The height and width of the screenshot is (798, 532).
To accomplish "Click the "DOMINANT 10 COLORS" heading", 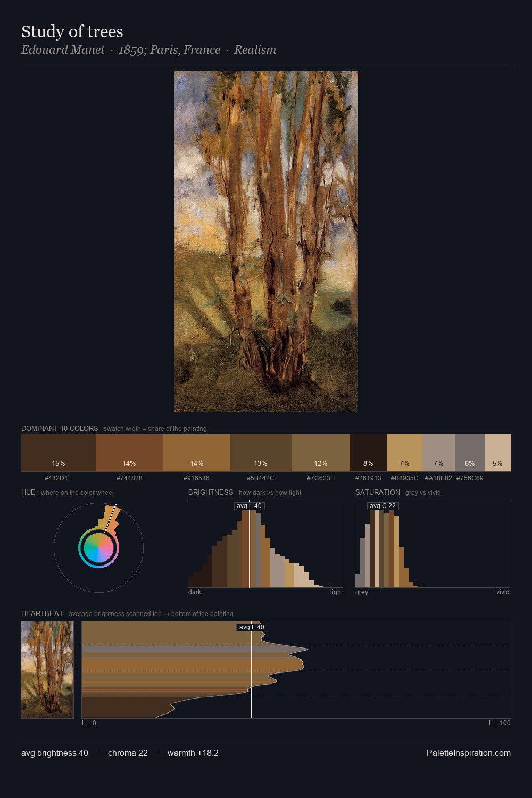I will (60, 428).
